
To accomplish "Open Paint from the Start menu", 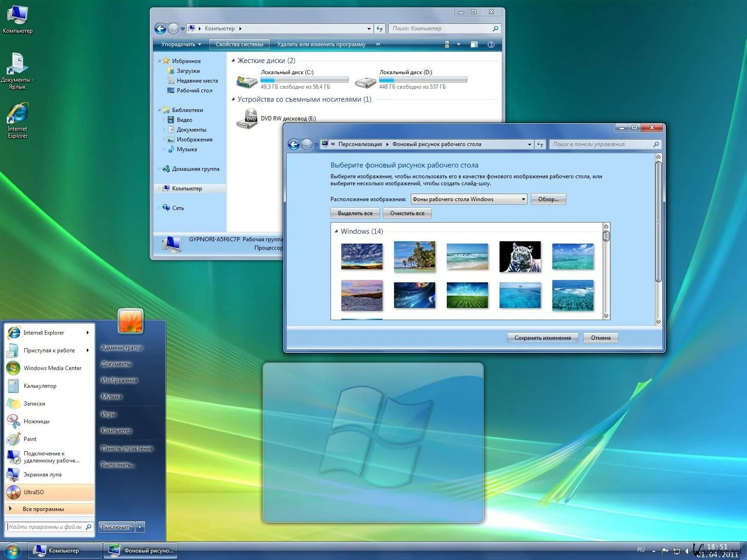I will [x=49, y=439].
